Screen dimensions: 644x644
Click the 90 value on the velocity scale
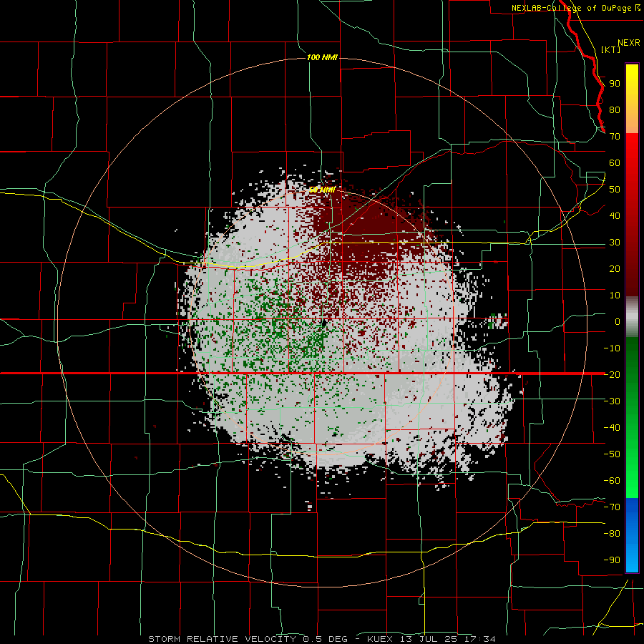pyautogui.click(x=615, y=84)
